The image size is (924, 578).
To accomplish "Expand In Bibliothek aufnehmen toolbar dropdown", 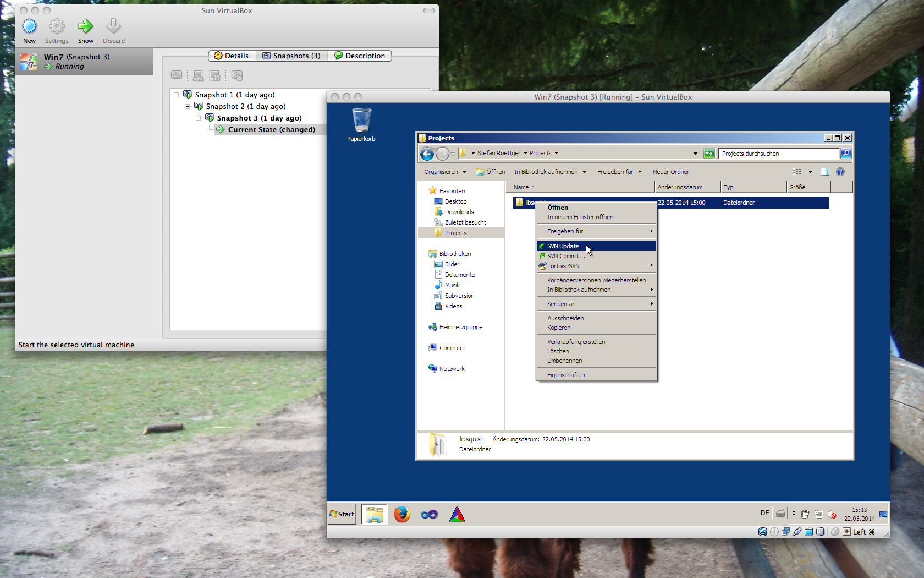I will (x=550, y=172).
